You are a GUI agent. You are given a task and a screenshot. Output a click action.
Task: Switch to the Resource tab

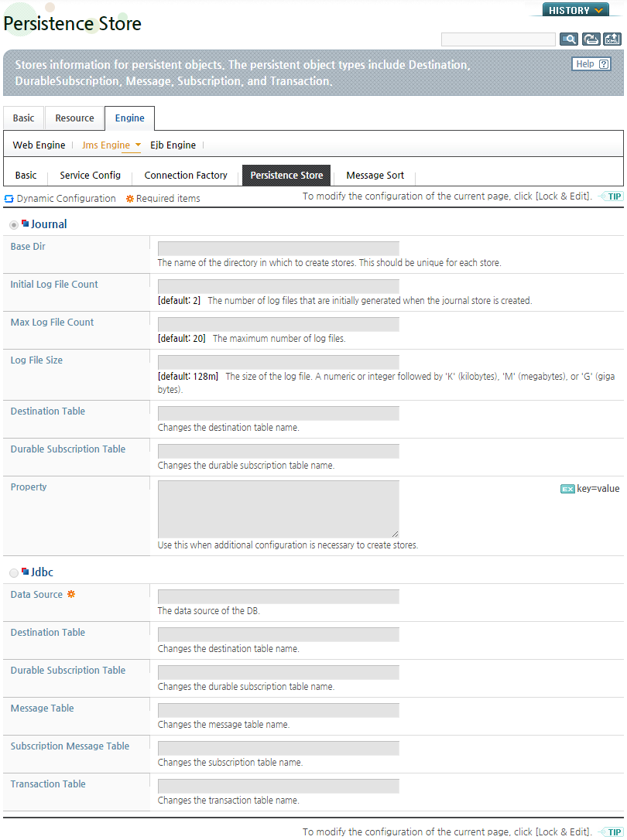tap(74, 118)
